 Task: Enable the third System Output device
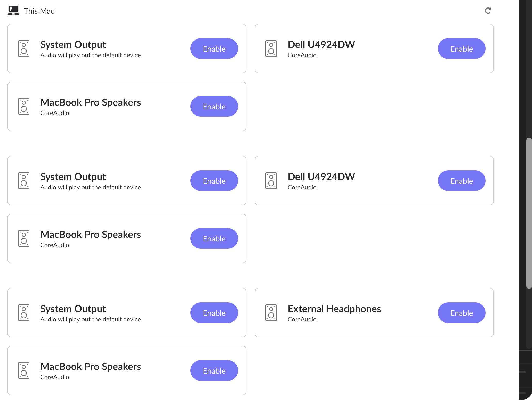(214, 313)
